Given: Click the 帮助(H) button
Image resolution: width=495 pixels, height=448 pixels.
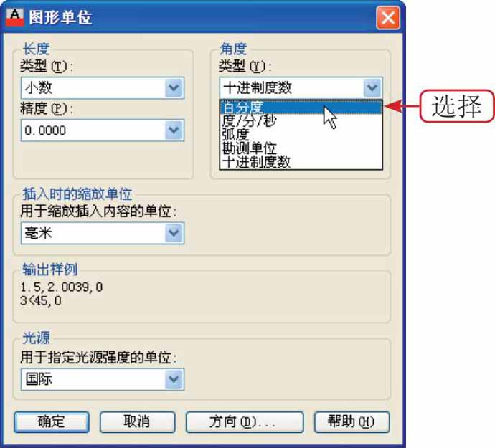Looking at the screenshot, I should pyautogui.click(x=352, y=421).
